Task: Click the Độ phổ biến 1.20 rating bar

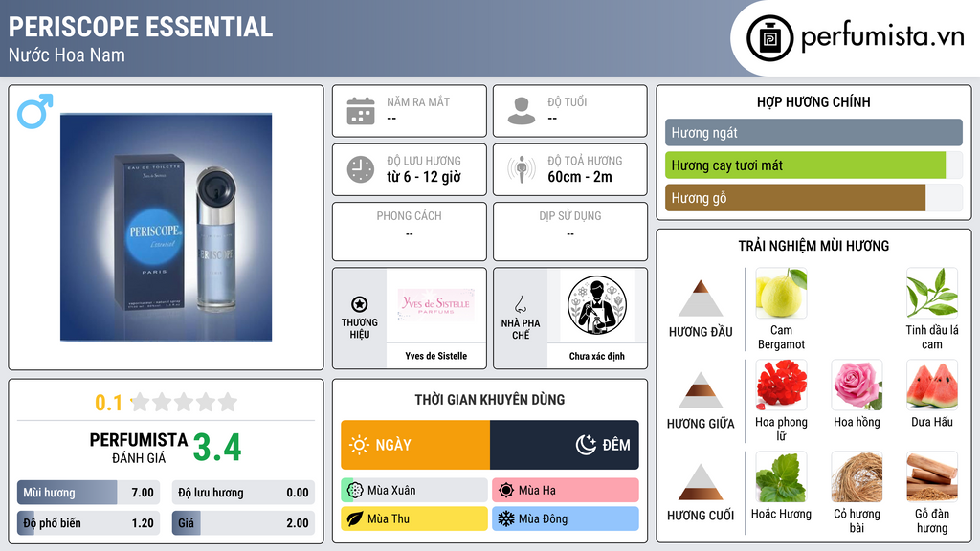Action: tap(89, 523)
